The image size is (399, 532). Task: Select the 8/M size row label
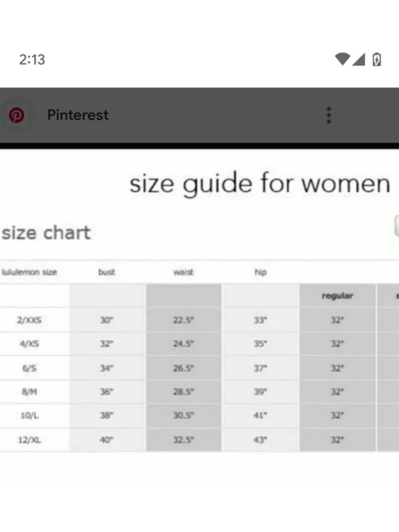pyautogui.click(x=29, y=392)
